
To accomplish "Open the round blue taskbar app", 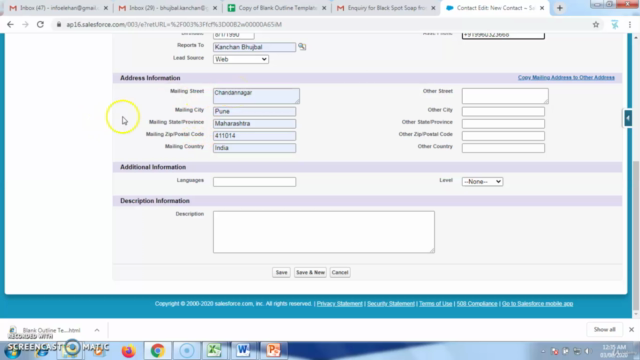I will click(x=187, y=350).
